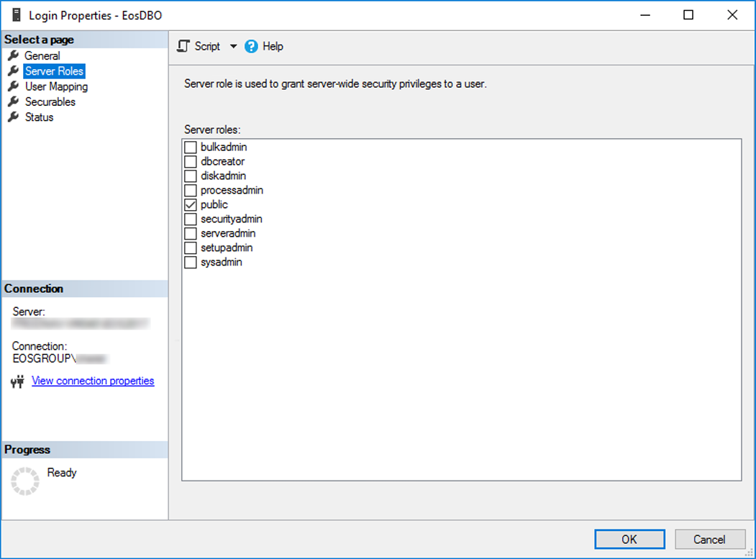
Task: Click the blue Help question mark icon
Action: tap(251, 46)
